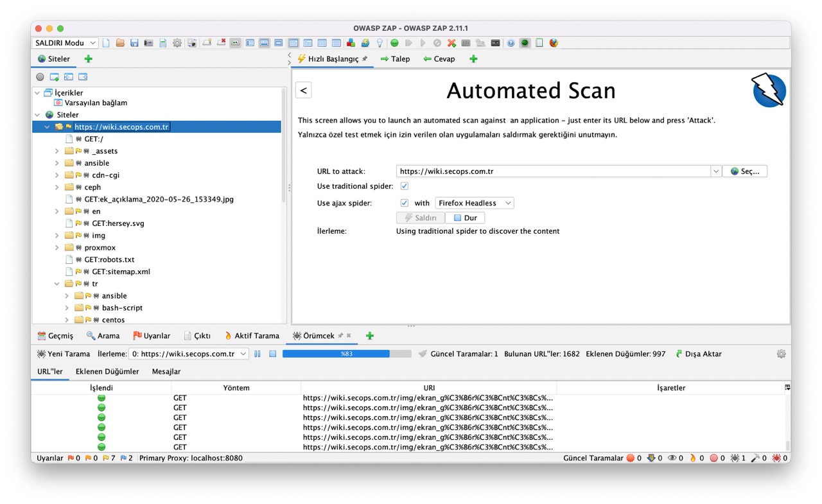Open an existing session via the folder icon

pyautogui.click(x=120, y=43)
